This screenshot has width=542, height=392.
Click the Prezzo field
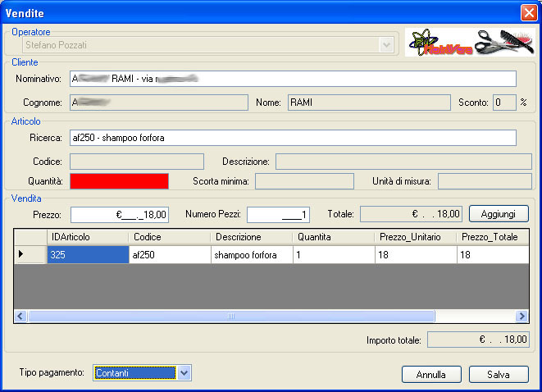pyautogui.click(x=120, y=215)
